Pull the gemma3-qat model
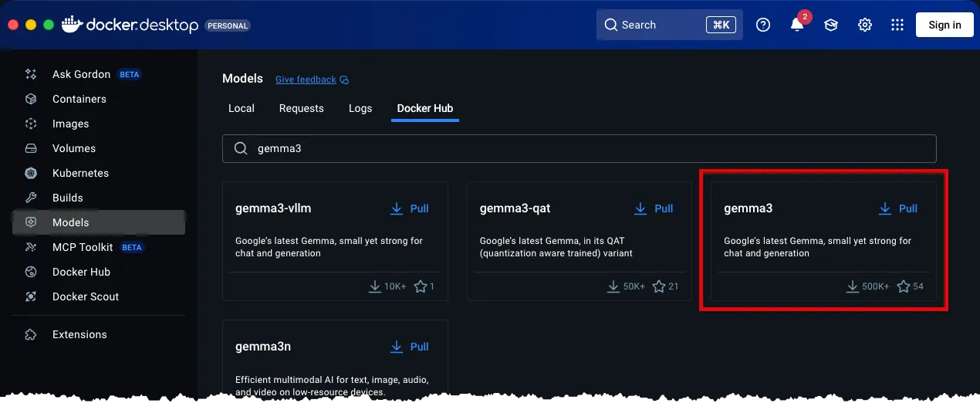 click(x=654, y=208)
